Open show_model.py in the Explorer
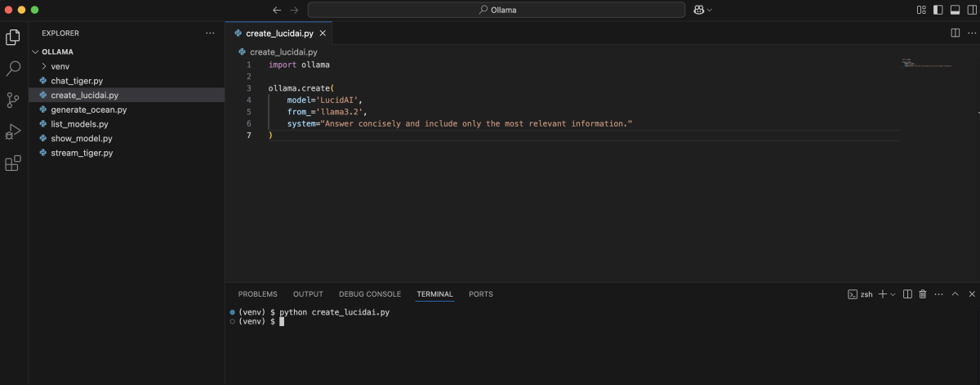This screenshot has width=980, height=385. (x=127, y=138)
